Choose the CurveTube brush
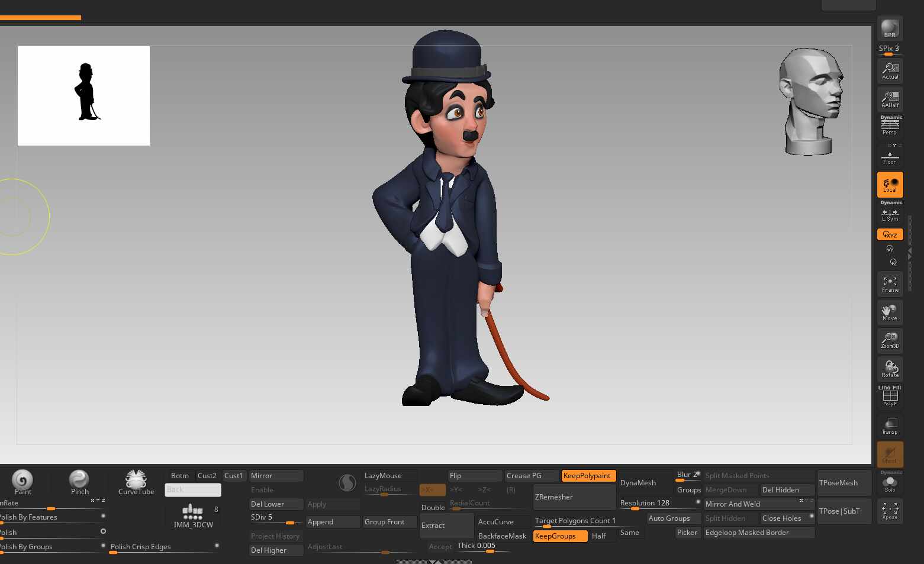Image resolution: width=924 pixels, height=564 pixels. [x=136, y=481]
